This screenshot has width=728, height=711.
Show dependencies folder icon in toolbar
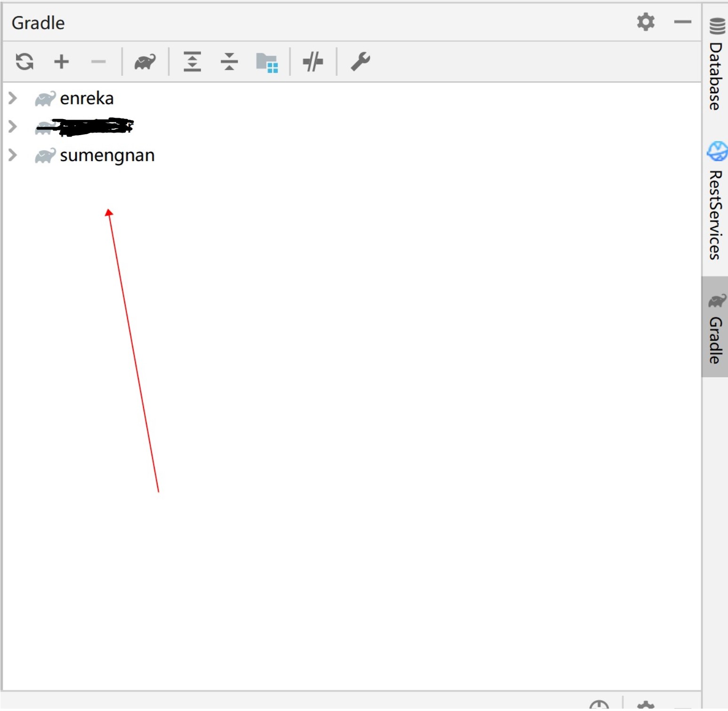(267, 63)
